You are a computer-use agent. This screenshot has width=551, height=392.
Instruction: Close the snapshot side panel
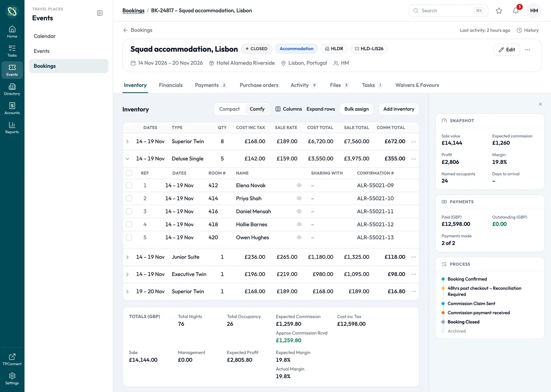tap(540, 104)
